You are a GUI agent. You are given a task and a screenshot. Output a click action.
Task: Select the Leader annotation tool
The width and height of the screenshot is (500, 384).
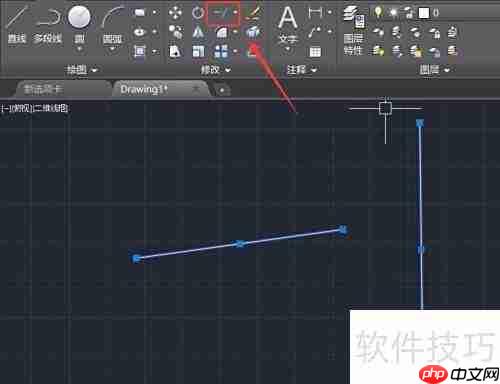coord(315,32)
